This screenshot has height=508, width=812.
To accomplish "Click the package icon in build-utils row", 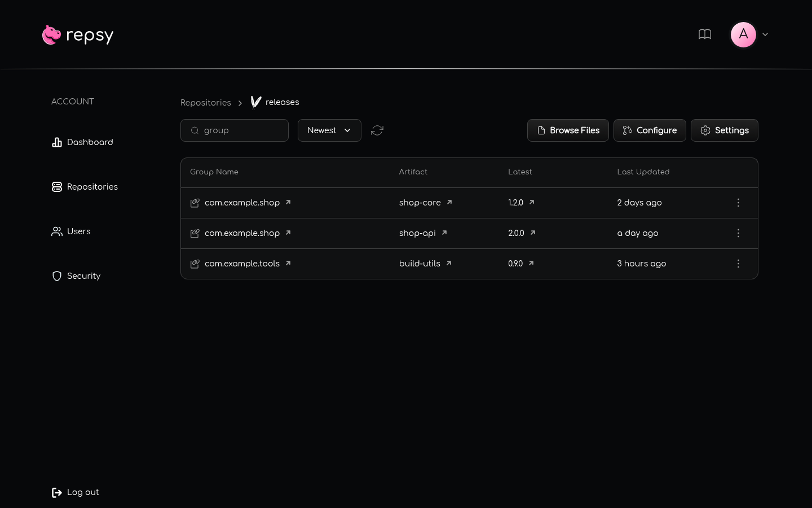I will point(195,264).
